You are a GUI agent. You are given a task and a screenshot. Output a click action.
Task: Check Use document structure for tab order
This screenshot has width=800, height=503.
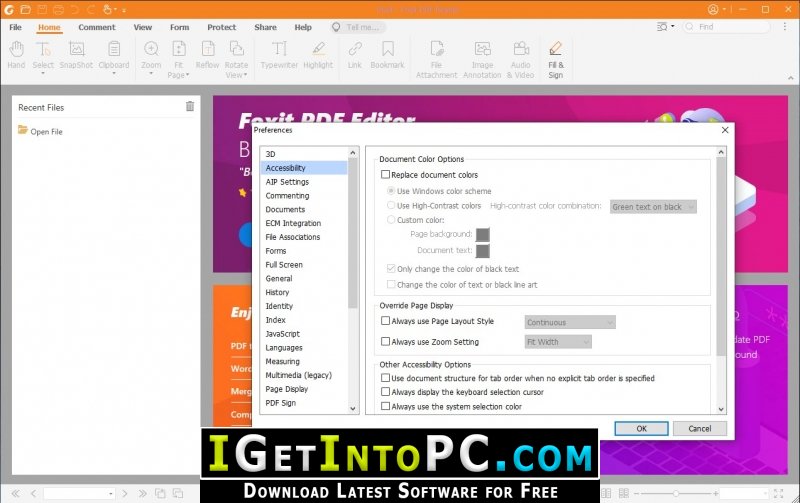(x=386, y=378)
